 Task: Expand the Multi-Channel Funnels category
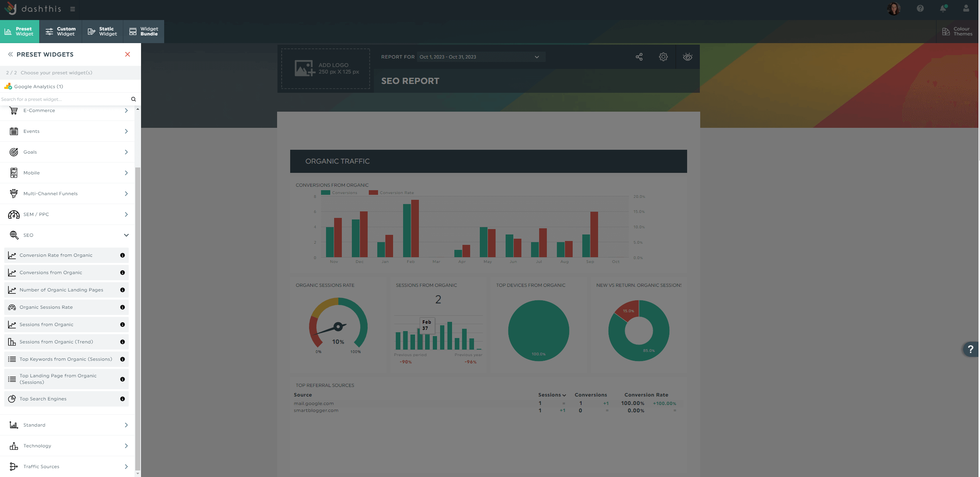[67, 194]
